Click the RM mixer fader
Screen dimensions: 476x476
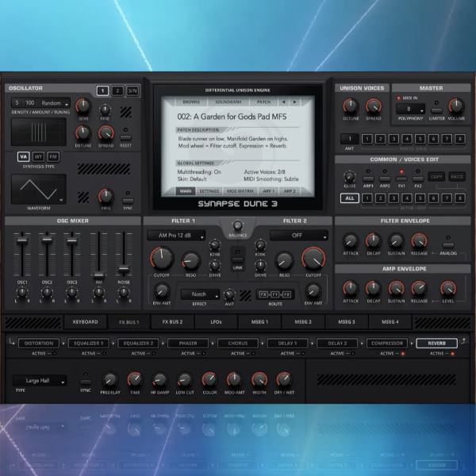point(98,275)
